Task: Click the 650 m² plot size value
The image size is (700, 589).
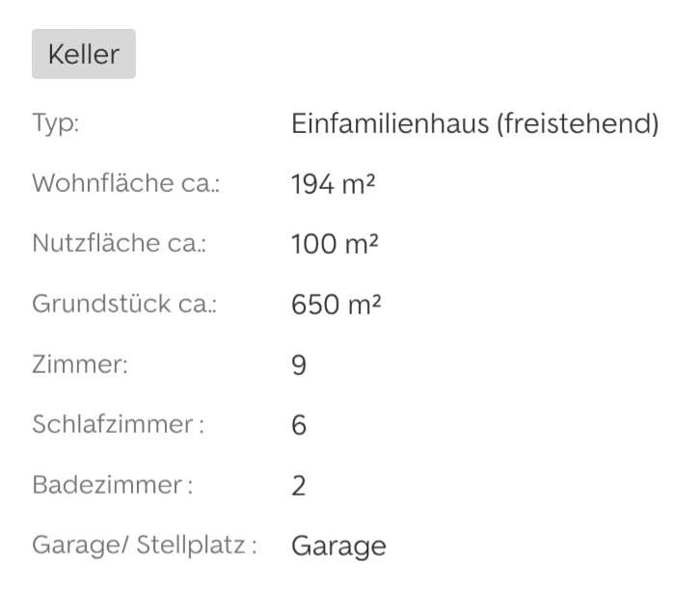Action: [337, 305]
